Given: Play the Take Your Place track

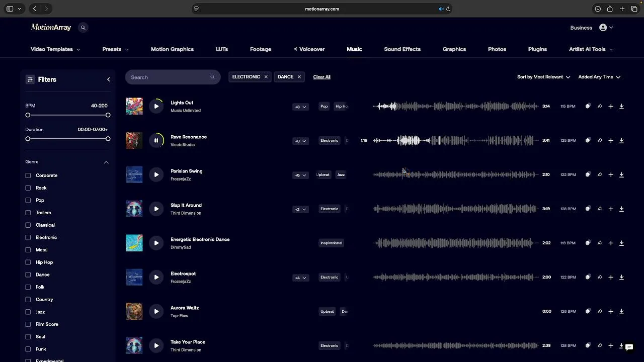Looking at the screenshot, I should (x=156, y=345).
